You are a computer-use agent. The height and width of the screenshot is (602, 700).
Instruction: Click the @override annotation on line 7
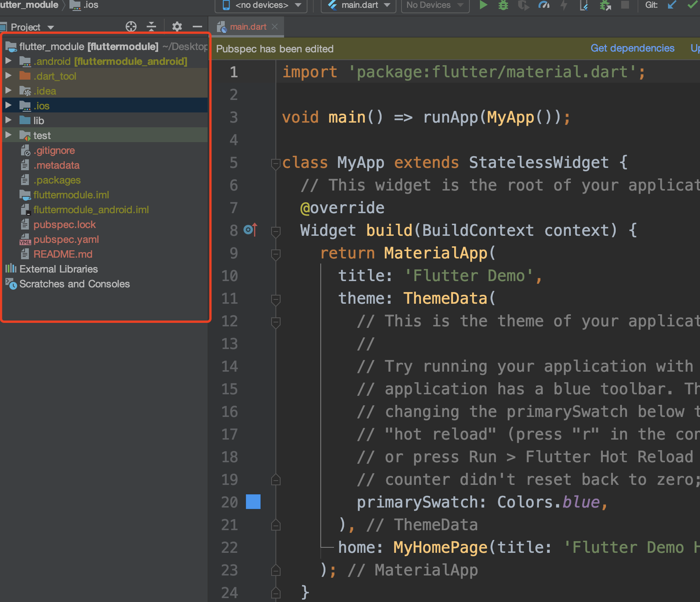342,208
